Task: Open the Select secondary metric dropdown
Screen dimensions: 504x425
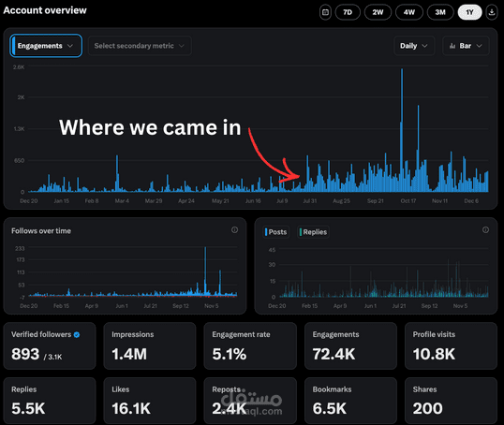Action: pos(140,46)
